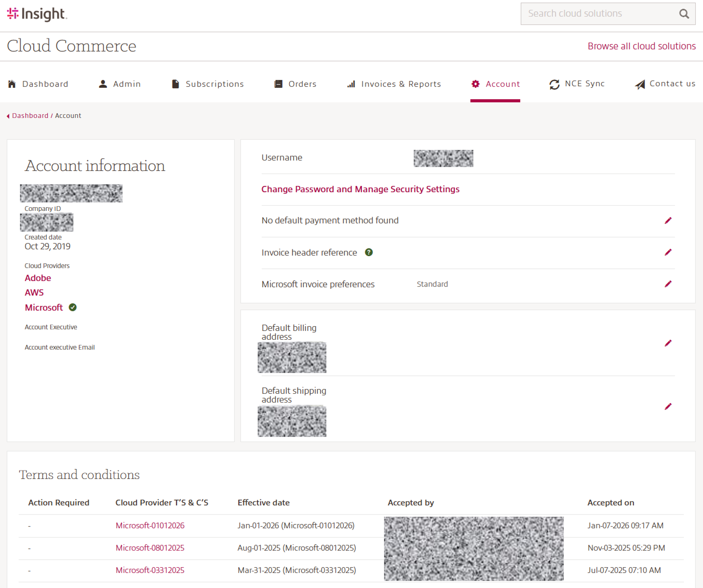Click the Contact us paper plane icon
The height and width of the screenshot is (588, 703).
641,84
